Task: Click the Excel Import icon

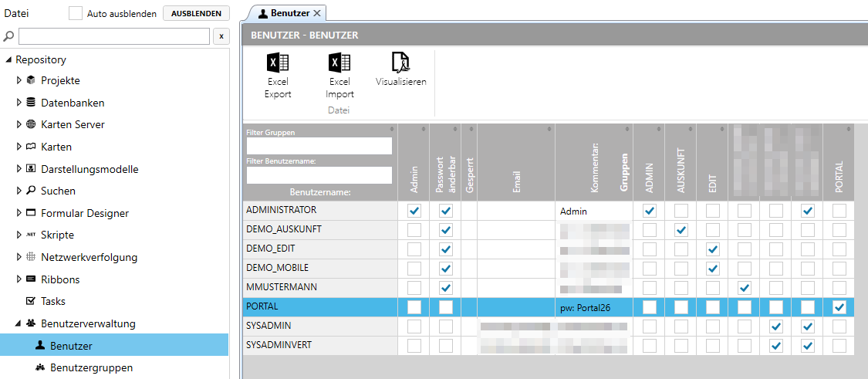Action: pyautogui.click(x=339, y=62)
